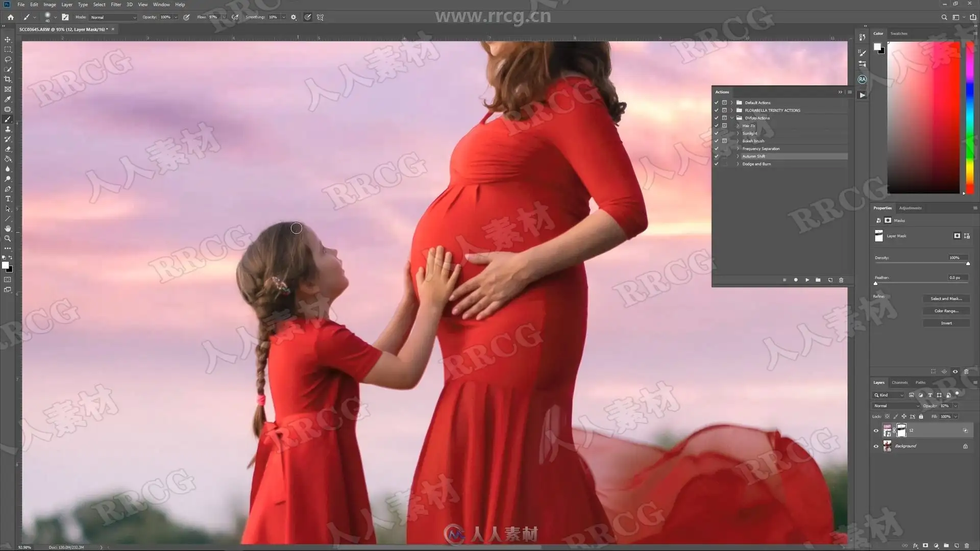Collapse the DVfoto Actions folder
This screenshot has height=551, width=980.
tap(732, 118)
